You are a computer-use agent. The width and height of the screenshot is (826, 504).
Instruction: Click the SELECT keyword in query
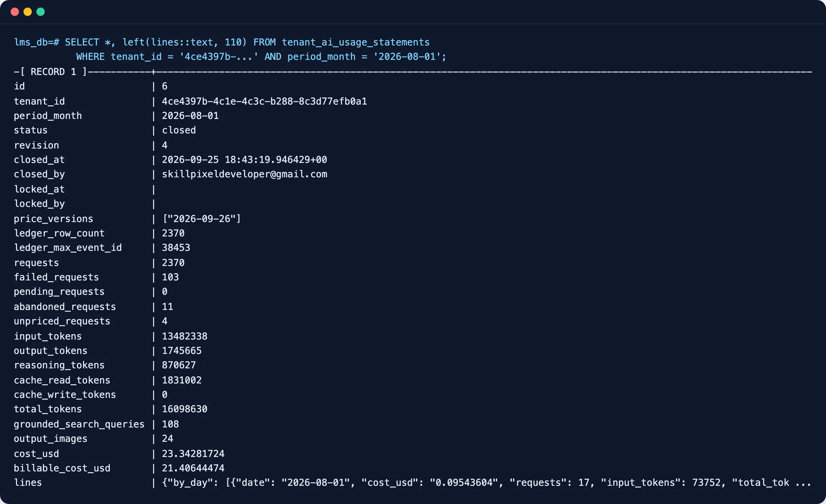tap(82, 42)
